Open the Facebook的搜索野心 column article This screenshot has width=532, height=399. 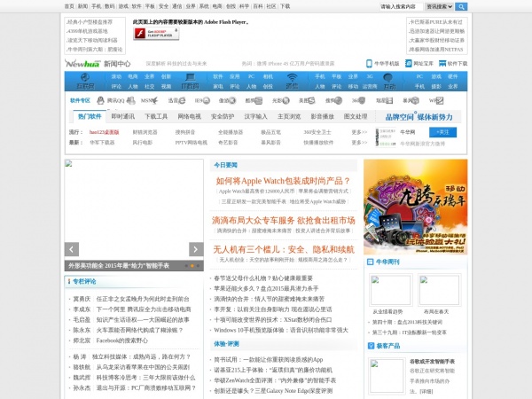(122, 340)
